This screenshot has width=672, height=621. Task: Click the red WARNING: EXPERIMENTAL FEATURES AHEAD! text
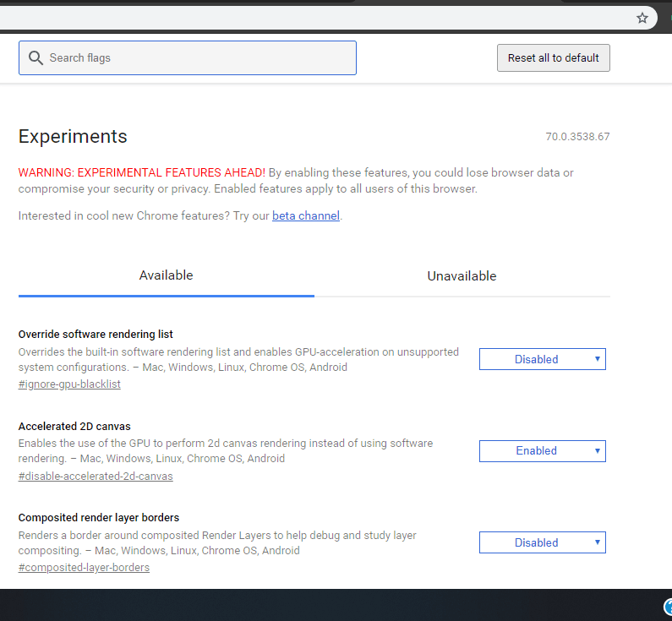(142, 172)
